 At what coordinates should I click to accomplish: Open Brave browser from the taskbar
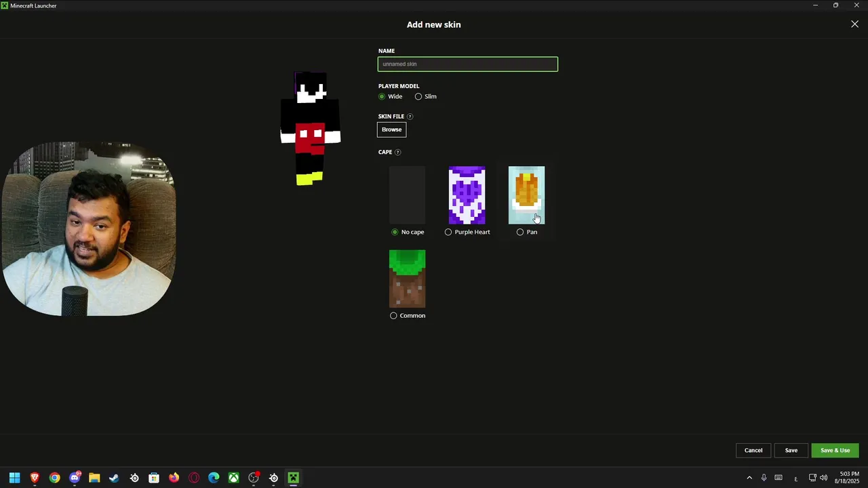click(35, 478)
